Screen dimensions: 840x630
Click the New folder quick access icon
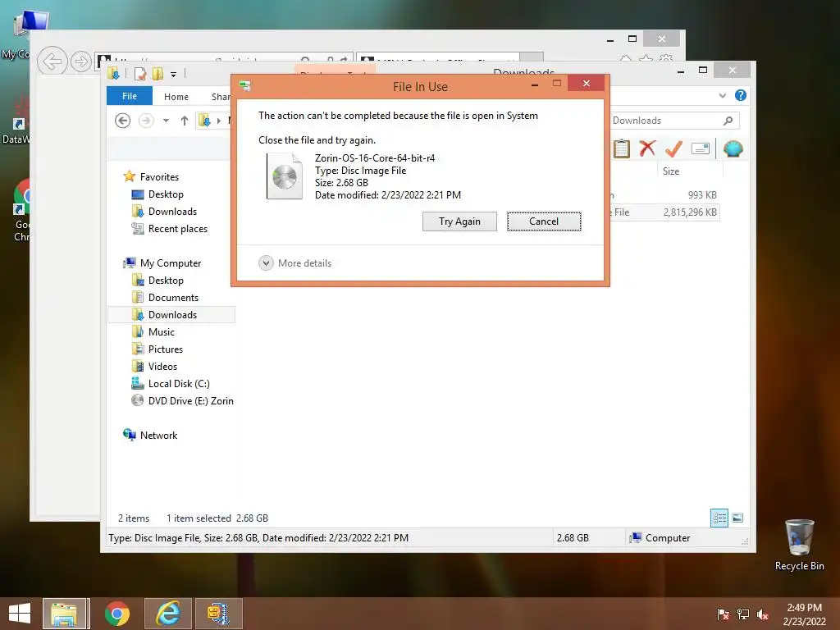157,73
